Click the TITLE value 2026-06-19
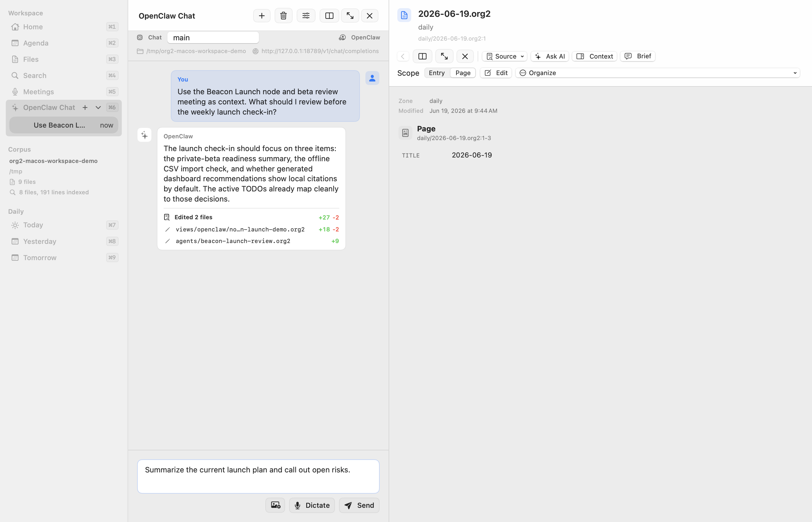Image resolution: width=812 pixels, height=522 pixels. 472,155
